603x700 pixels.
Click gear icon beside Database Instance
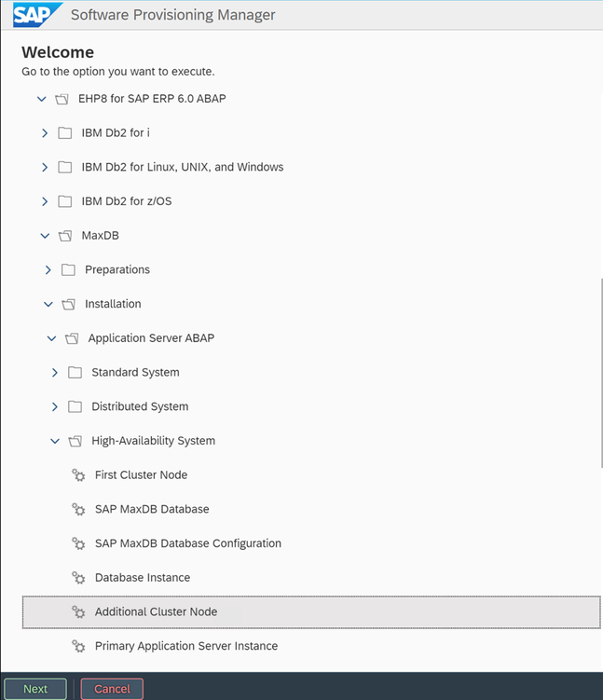[x=78, y=578]
